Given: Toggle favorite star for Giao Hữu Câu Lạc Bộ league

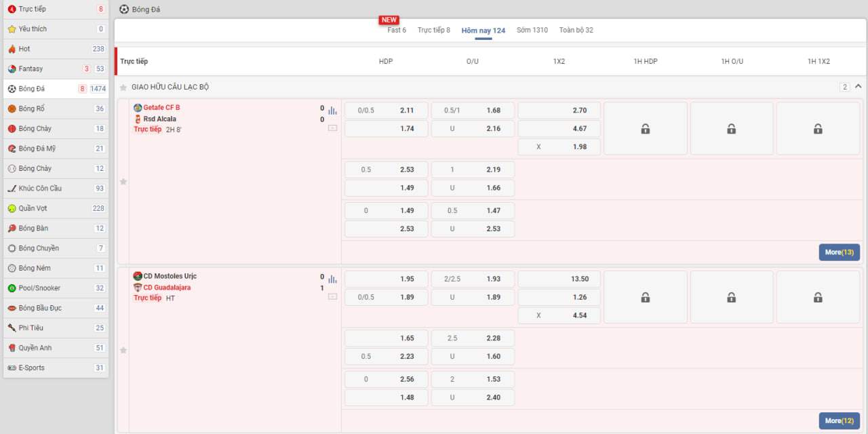Looking at the screenshot, I should (123, 87).
